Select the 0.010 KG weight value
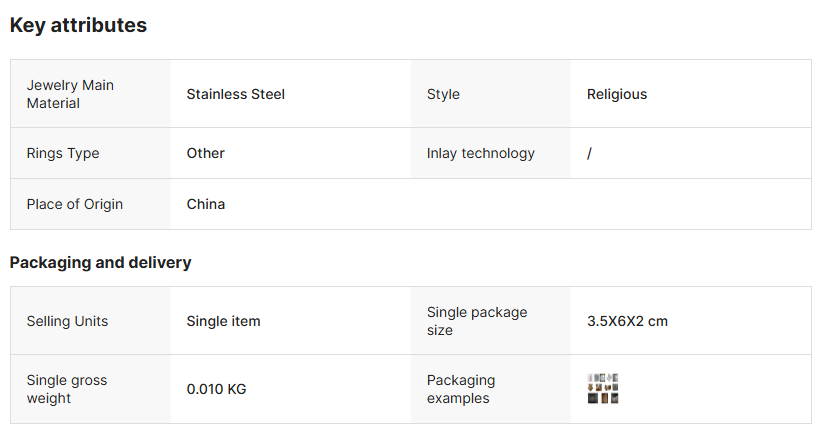This screenshot has height=436, width=819. [x=217, y=389]
